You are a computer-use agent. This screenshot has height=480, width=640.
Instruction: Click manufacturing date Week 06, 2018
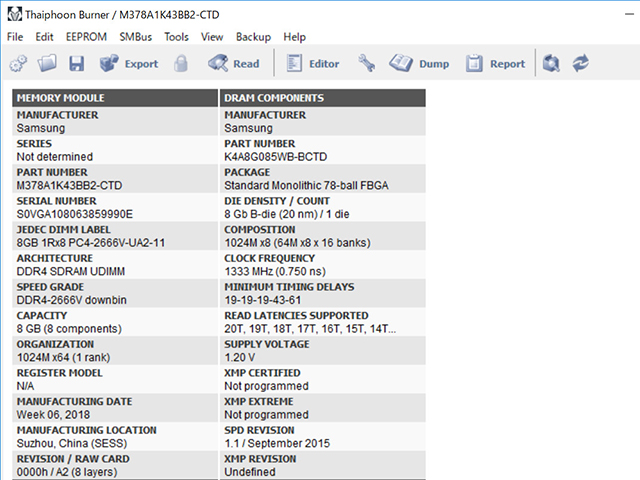pyautogui.click(x=53, y=414)
